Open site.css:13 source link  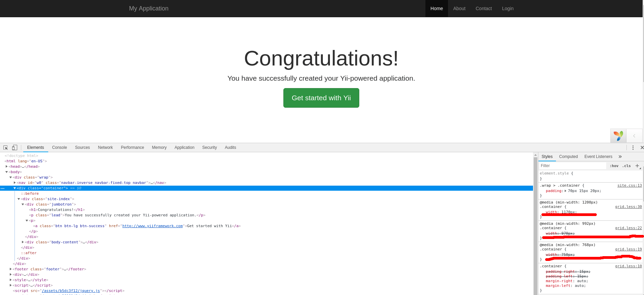[629, 185]
